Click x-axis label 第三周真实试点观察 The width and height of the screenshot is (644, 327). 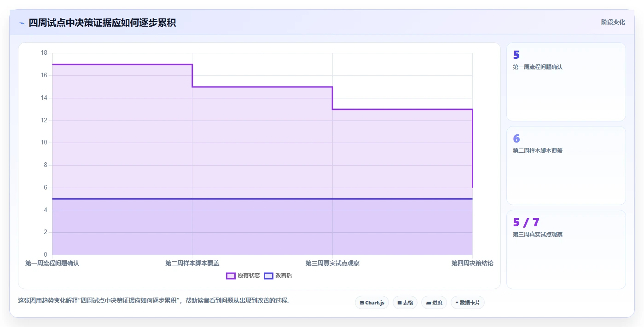tap(332, 263)
